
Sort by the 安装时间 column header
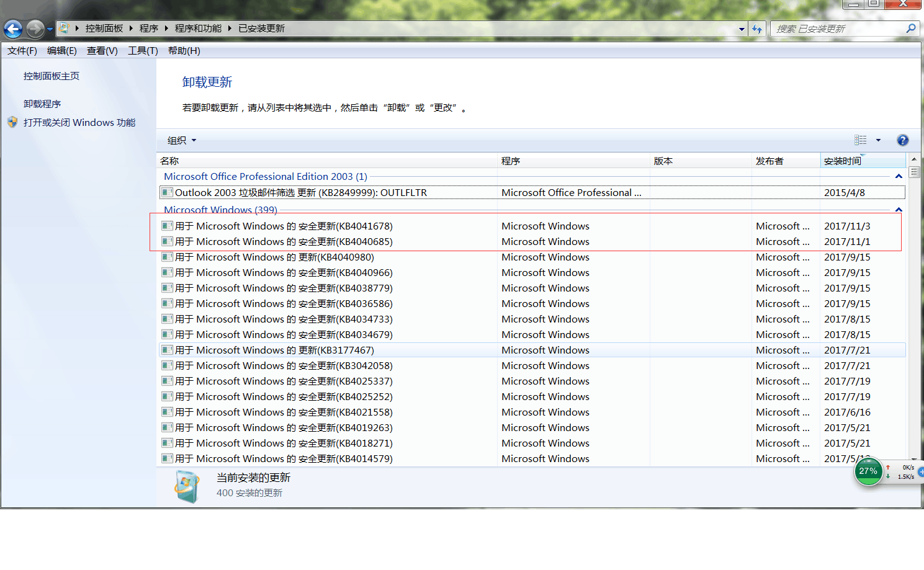click(863, 161)
